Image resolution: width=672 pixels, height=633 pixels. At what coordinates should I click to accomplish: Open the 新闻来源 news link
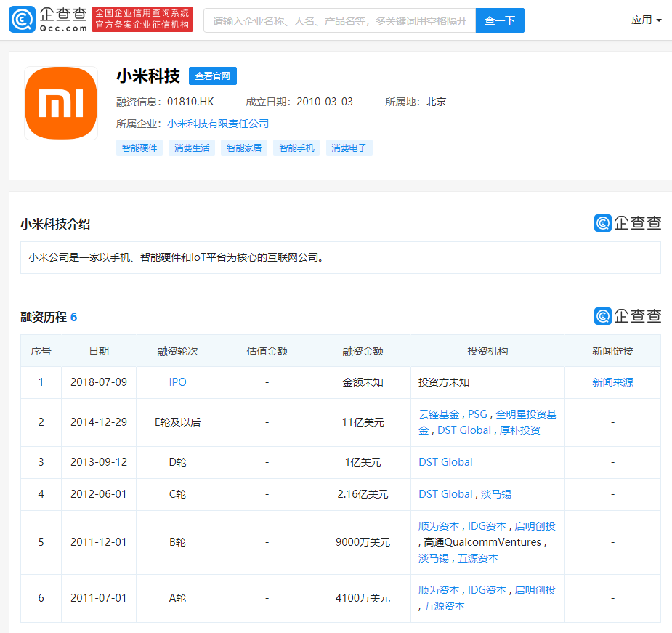[x=612, y=382]
